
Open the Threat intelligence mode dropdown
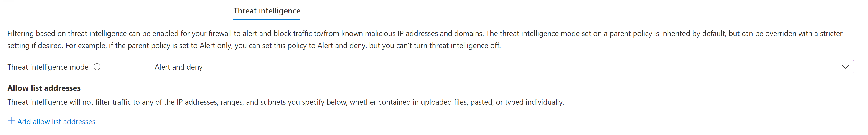click(501, 67)
